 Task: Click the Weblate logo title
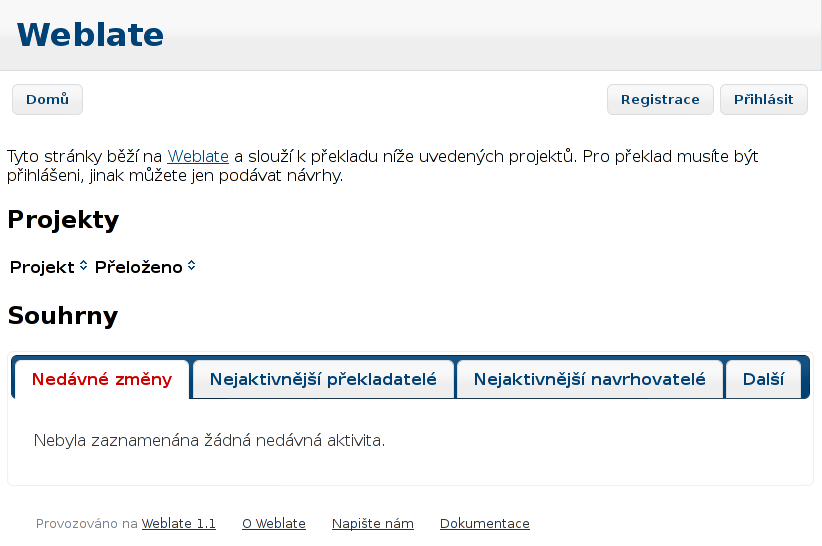[90, 35]
